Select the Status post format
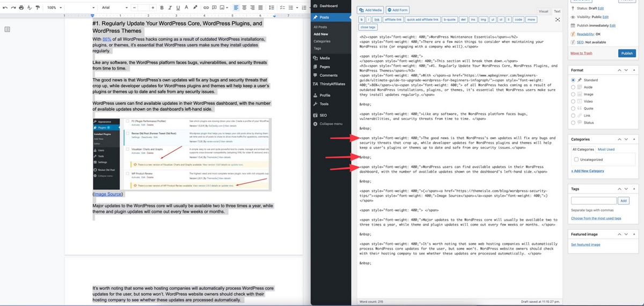 tap(574, 122)
